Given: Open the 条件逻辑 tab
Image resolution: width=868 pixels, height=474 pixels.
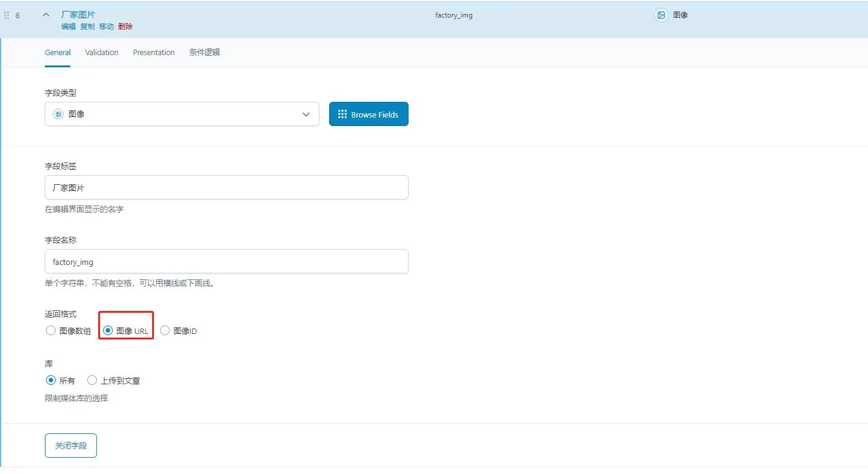Looking at the screenshot, I should [204, 53].
